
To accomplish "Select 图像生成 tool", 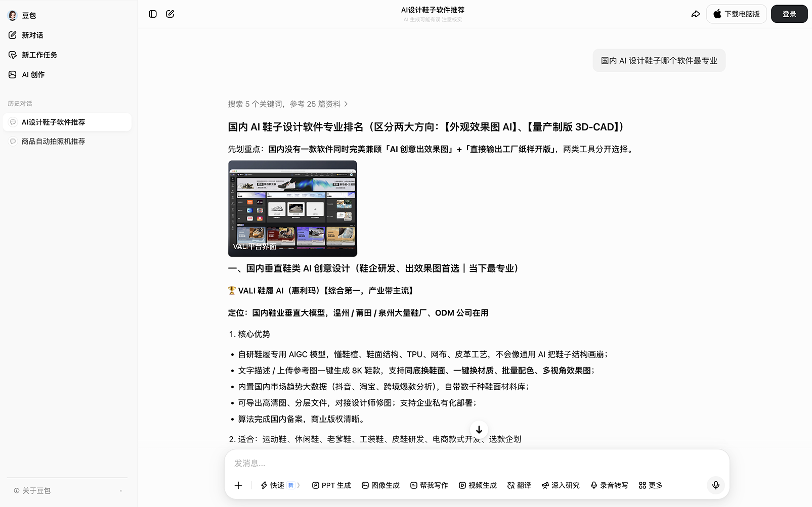I will (380, 485).
